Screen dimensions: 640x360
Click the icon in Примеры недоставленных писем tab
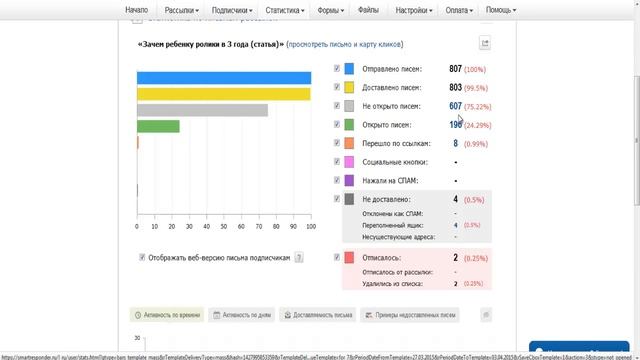point(369,315)
